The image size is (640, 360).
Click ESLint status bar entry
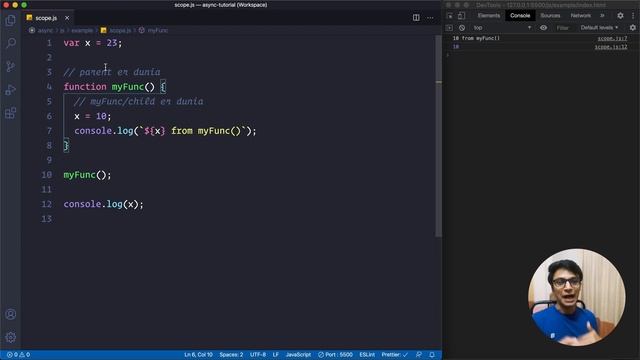(367, 355)
